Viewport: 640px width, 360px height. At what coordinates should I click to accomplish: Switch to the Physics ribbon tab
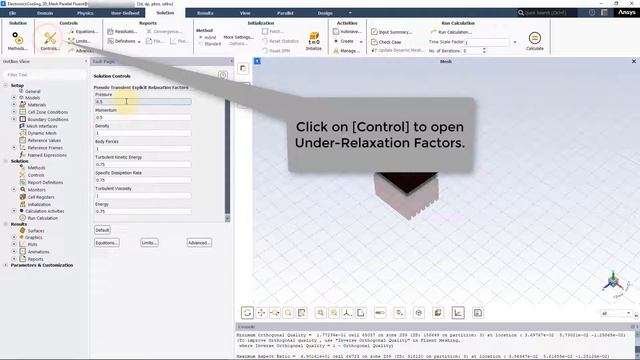click(85, 13)
